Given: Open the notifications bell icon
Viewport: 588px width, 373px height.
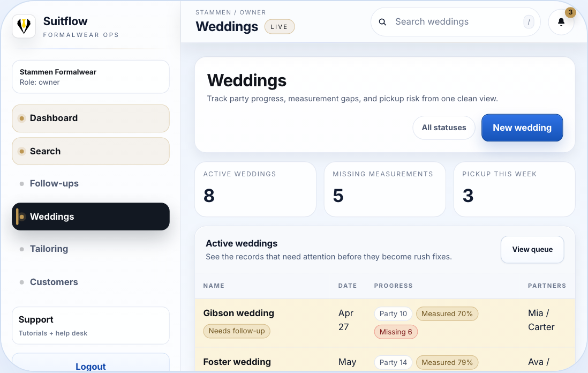Looking at the screenshot, I should (561, 22).
